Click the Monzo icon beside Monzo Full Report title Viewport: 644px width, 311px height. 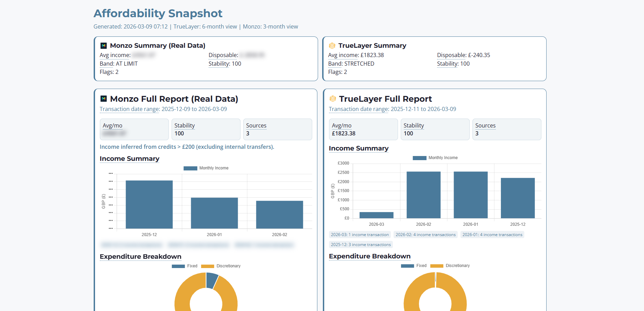[103, 99]
